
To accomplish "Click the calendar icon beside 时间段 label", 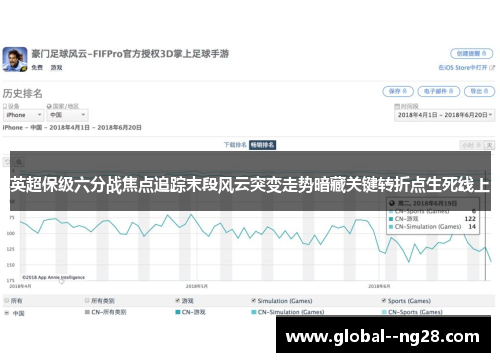I will (397, 106).
